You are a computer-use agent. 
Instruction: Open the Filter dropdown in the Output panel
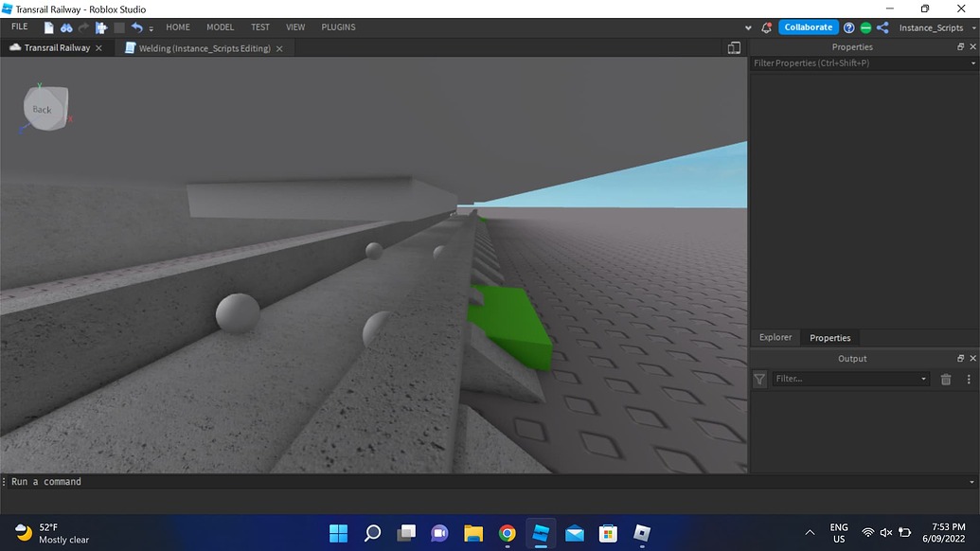click(x=922, y=379)
